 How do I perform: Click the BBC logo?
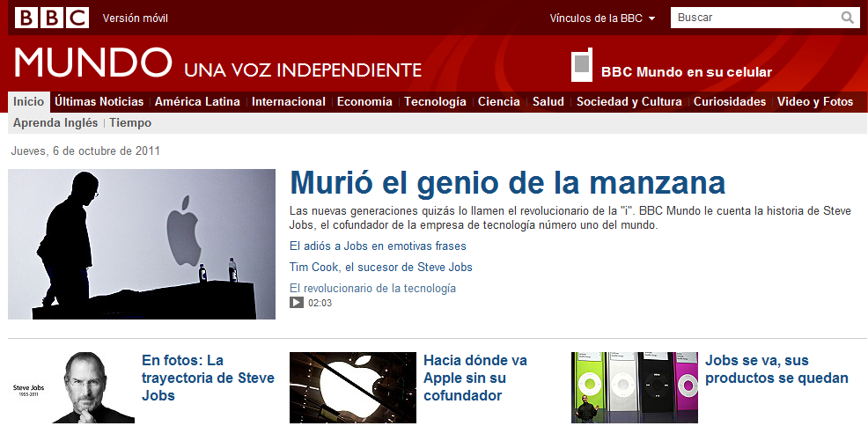[51, 18]
